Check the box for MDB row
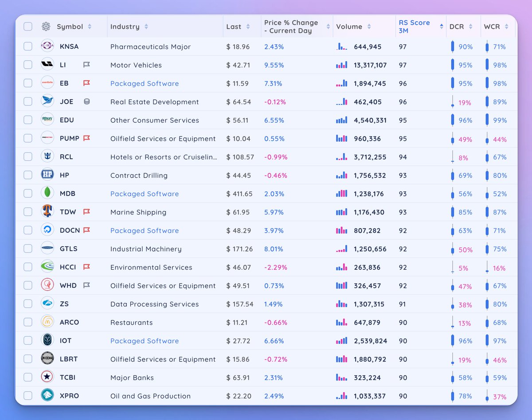This screenshot has height=420, width=532. coord(28,194)
